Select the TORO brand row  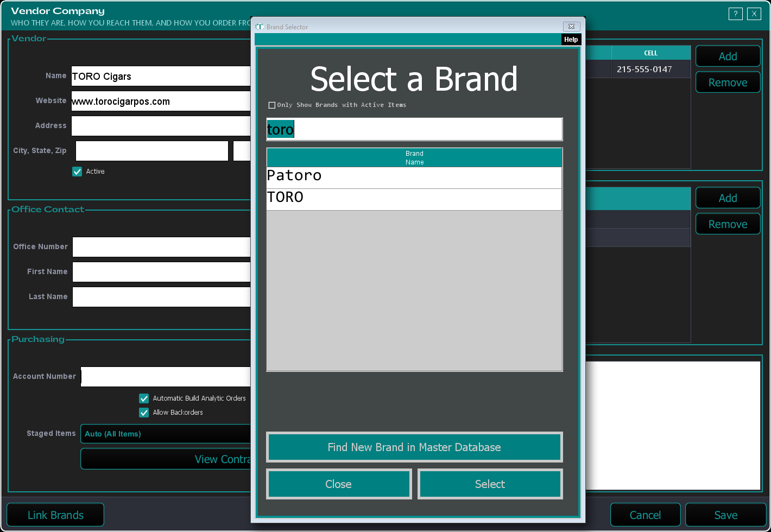[x=414, y=199]
